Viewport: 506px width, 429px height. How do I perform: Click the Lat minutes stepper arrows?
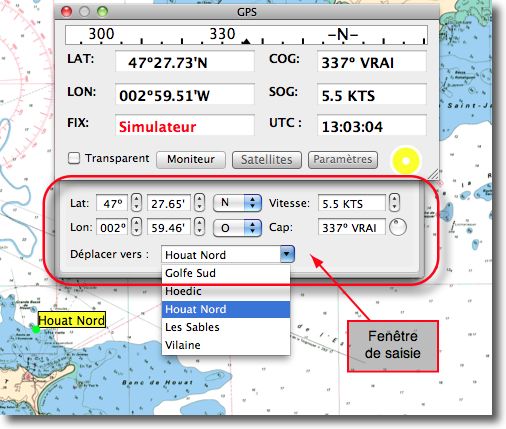point(199,203)
